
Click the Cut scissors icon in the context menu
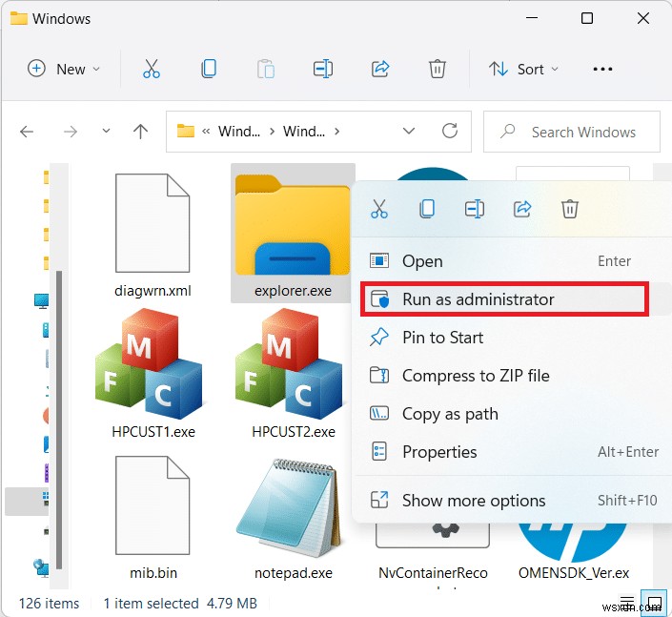click(x=379, y=209)
